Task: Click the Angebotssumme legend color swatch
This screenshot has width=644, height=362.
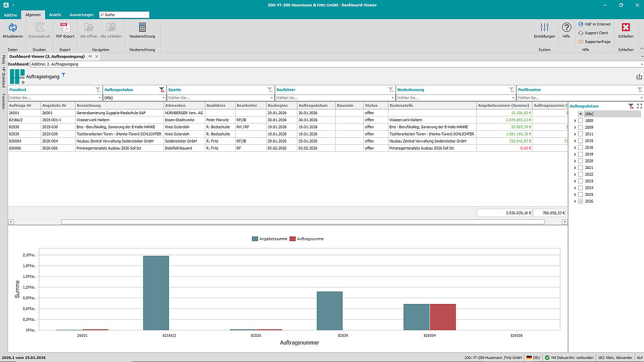Action: point(255,239)
